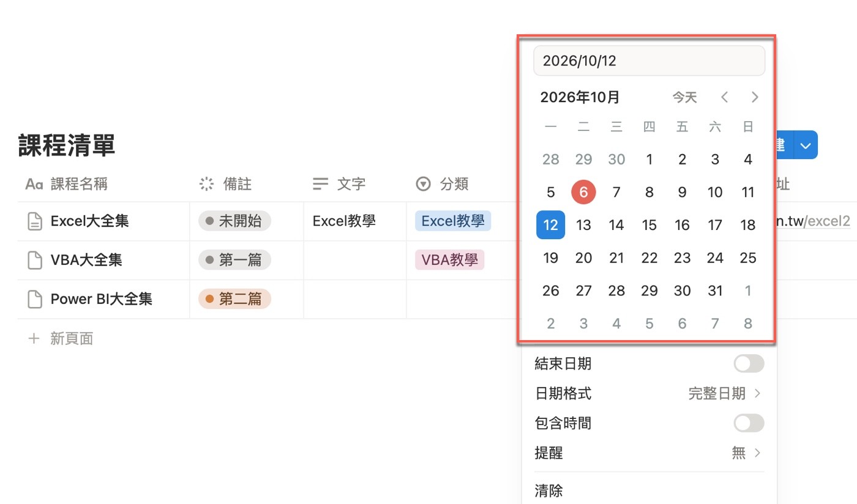Open the Excel大全集 page
The image size is (857, 504).
(x=90, y=221)
